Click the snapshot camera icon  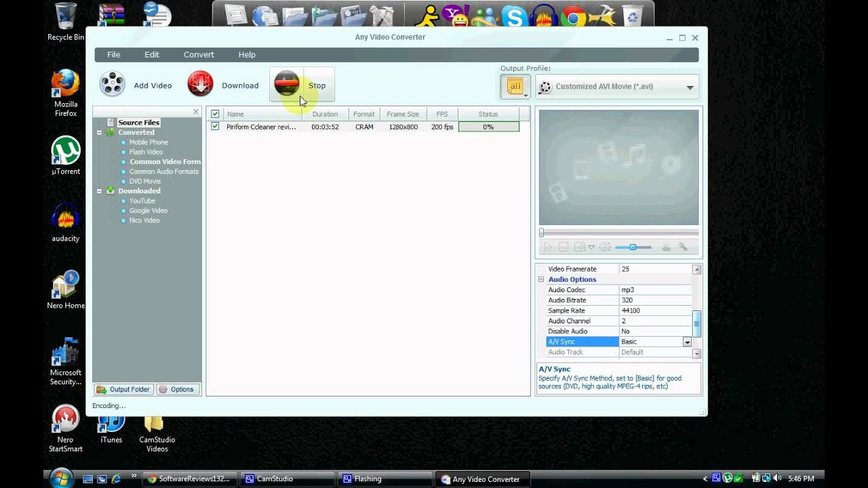580,247
